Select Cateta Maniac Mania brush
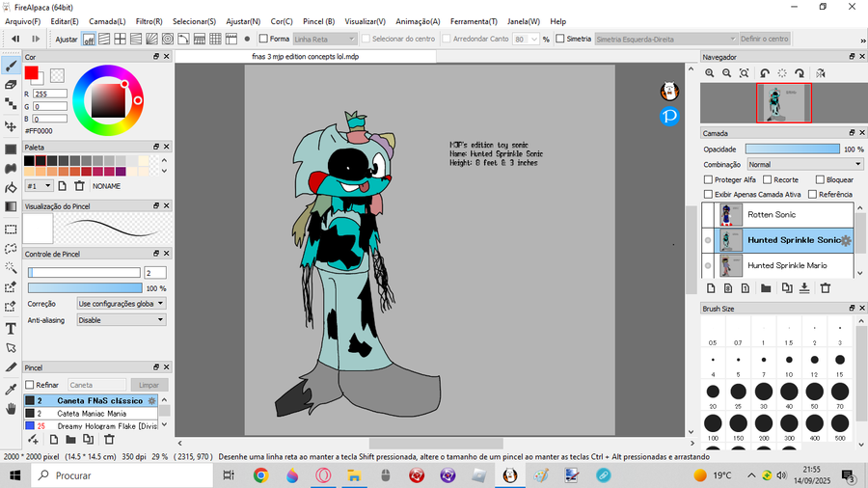Viewport: 868px width, 488px height. pyautogui.click(x=91, y=414)
